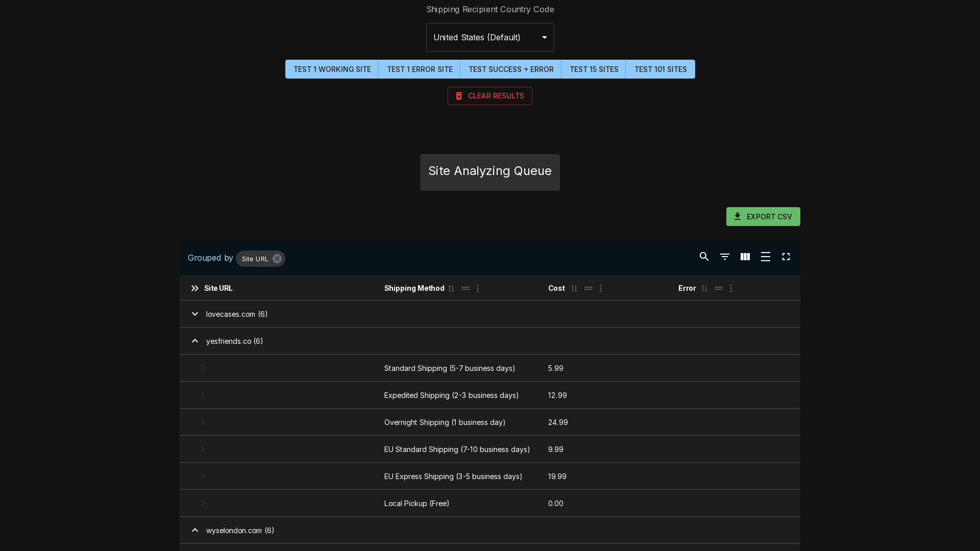Open the Cost column actions menu
This screenshot has width=980, height=551.
(601, 289)
